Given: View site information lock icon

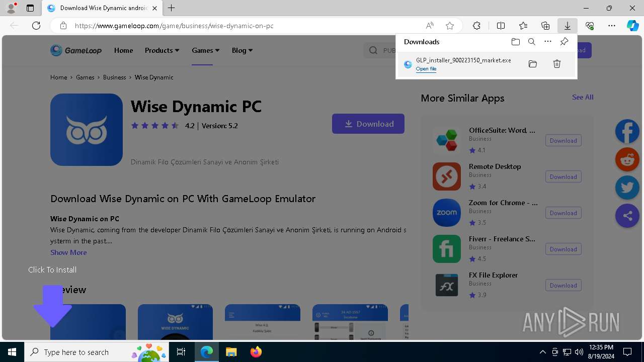Looking at the screenshot, I should [x=63, y=26].
